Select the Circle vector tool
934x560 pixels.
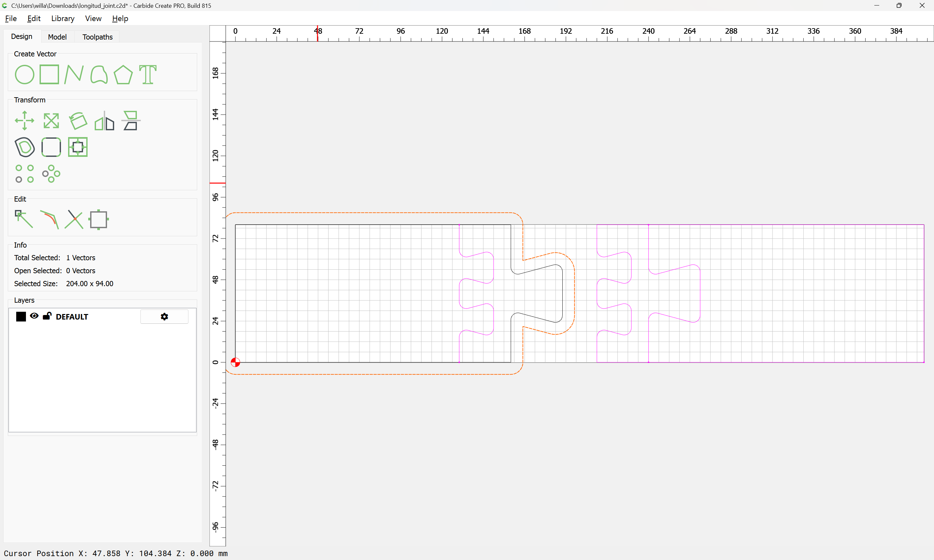coord(25,74)
